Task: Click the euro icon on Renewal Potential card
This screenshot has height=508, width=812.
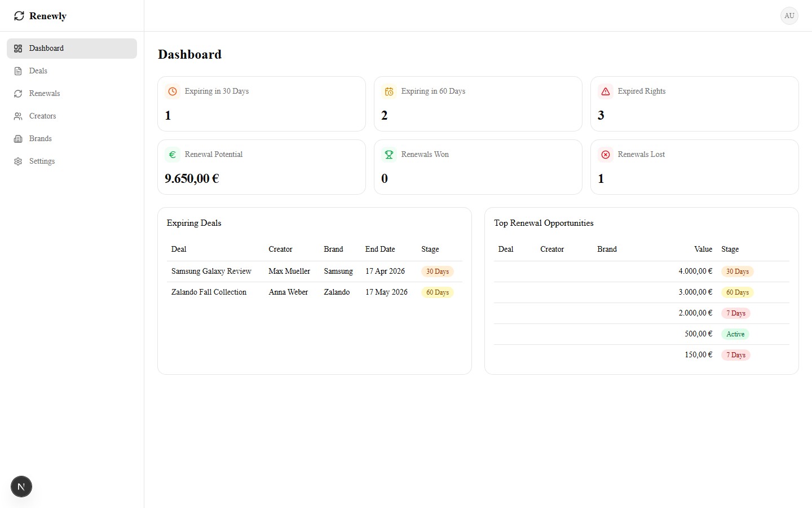Action: click(172, 154)
